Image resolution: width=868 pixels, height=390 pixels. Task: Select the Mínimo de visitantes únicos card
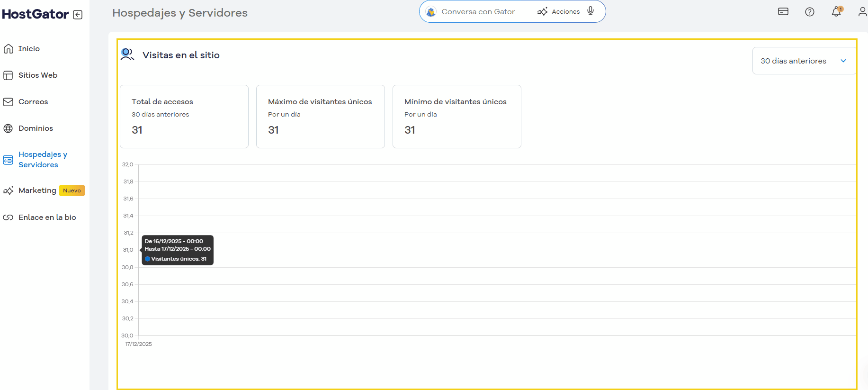(457, 117)
